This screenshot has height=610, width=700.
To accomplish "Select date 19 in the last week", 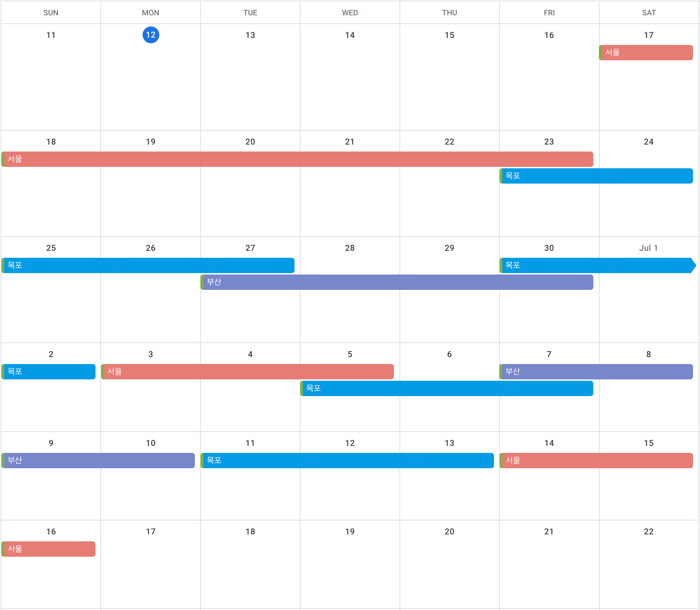I will [x=350, y=532].
